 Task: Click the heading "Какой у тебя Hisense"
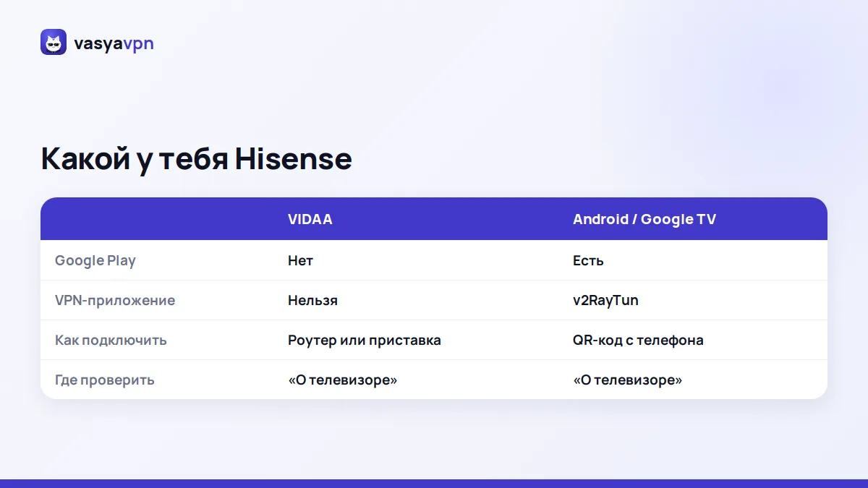[196, 159]
